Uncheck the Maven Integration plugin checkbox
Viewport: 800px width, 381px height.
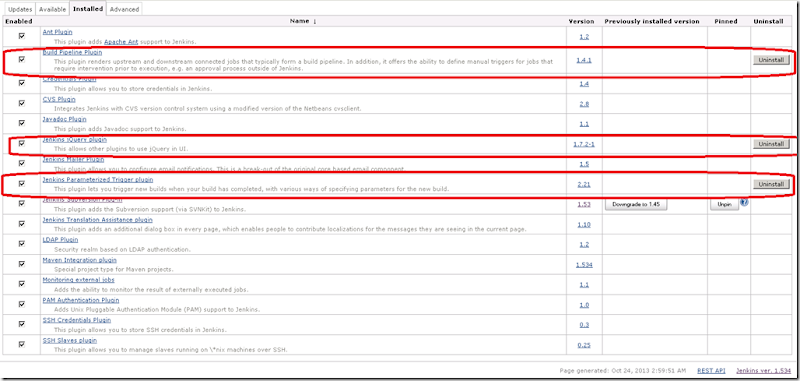pos(21,264)
